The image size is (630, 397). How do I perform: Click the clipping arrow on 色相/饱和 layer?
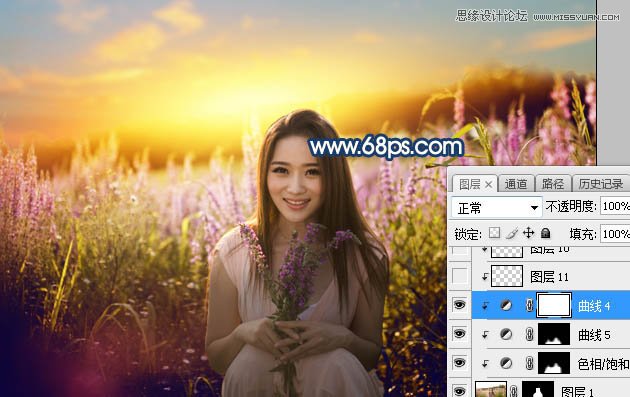pyautogui.click(x=485, y=364)
